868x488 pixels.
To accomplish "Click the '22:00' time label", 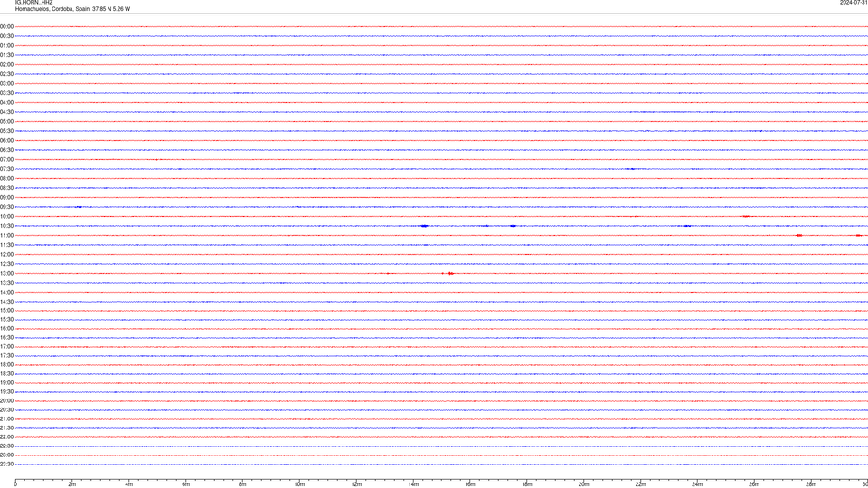I will tap(6, 437).
